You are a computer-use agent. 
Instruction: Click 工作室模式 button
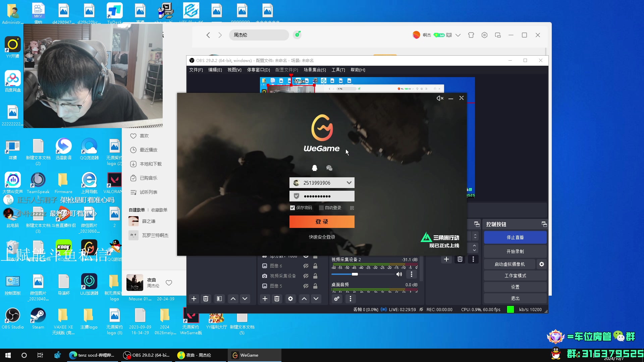pyautogui.click(x=515, y=276)
